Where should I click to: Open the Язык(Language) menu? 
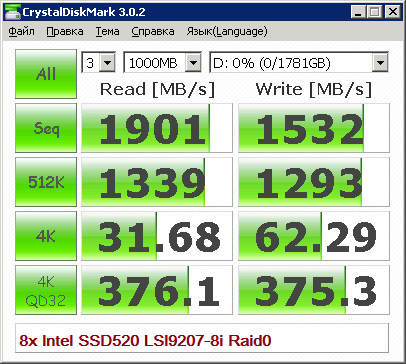(x=227, y=31)
